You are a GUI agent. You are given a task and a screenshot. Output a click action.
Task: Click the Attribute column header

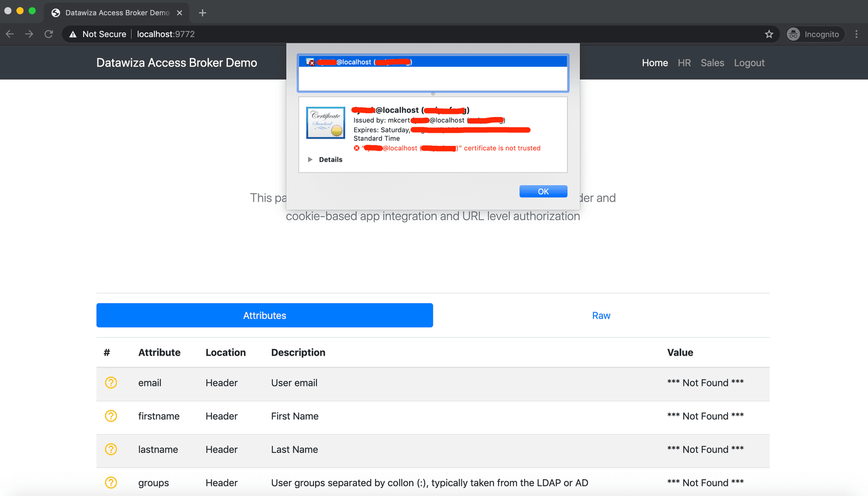coord(159,352)
